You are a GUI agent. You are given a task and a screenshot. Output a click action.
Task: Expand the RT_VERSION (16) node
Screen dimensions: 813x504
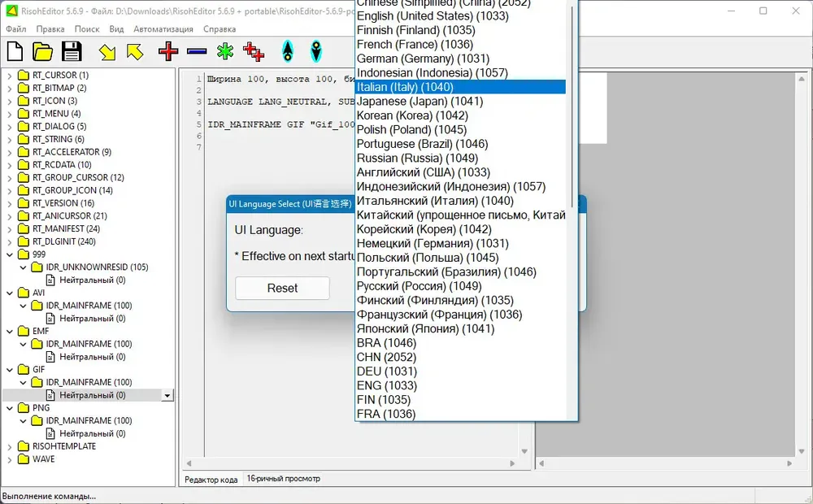(x=9, y=203)
